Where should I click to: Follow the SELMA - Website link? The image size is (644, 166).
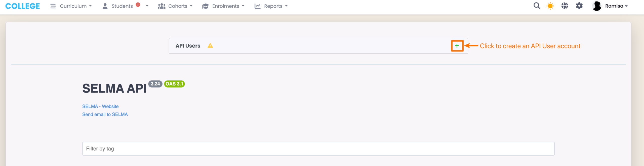100,106
